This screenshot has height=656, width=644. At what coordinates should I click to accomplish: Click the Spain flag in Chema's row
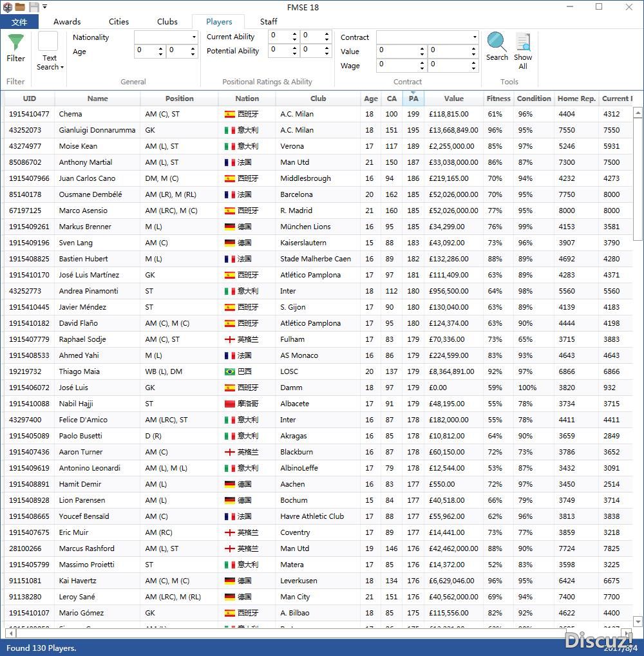230,114
